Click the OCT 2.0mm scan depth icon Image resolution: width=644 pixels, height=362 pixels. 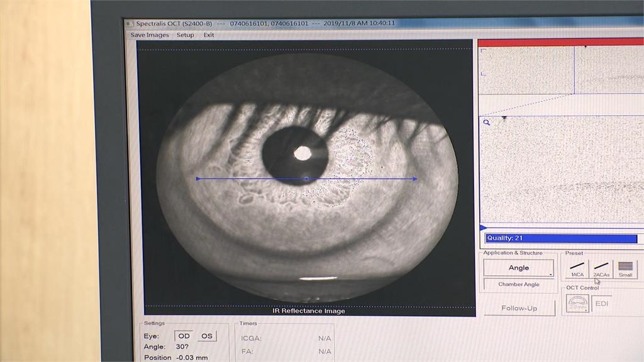coord(577,304)
